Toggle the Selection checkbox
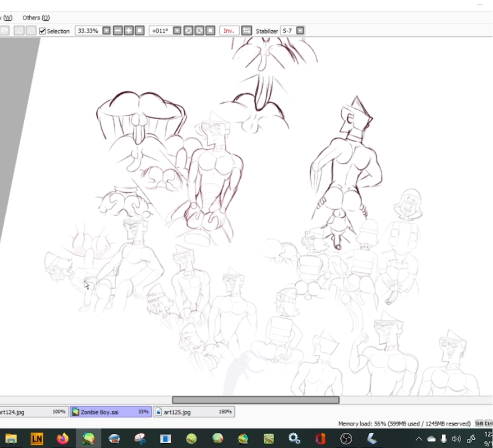Viewport: 493px width, 448px height. 42,31
